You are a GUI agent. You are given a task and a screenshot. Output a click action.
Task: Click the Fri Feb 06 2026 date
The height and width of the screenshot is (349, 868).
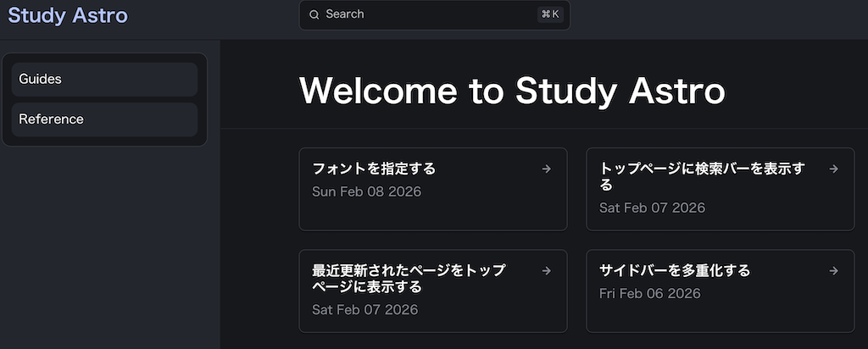pyautogui.click(x=649, y=293)
